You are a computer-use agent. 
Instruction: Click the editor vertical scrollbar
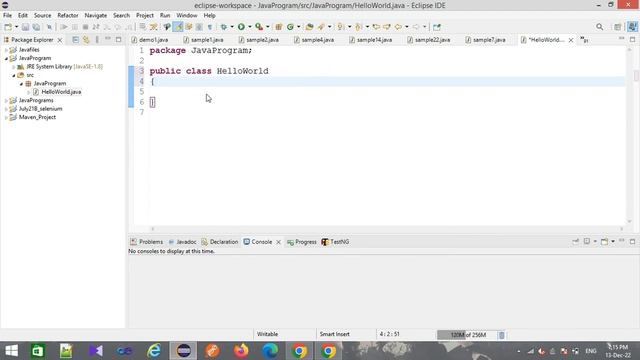[629, 135]
